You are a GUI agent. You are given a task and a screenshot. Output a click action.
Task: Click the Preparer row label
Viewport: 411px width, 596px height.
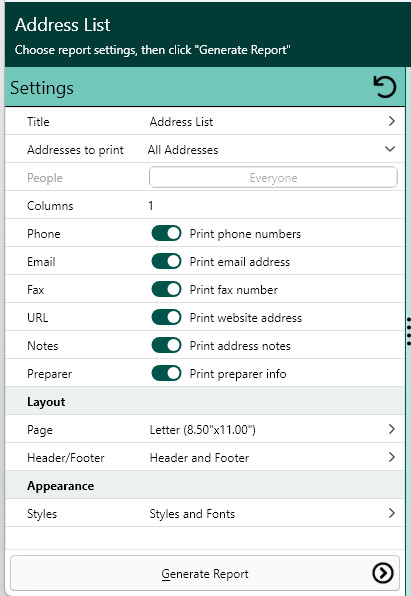click(49, 374)
